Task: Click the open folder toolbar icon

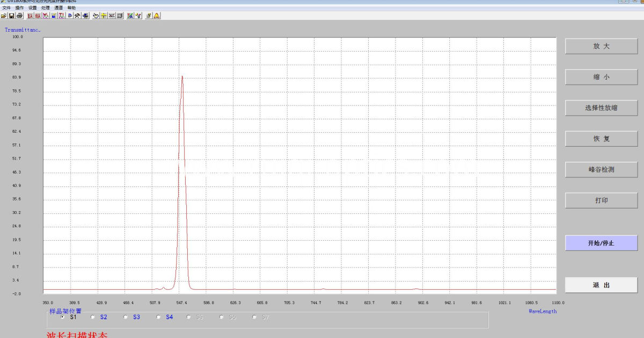Action: point(4,16)
